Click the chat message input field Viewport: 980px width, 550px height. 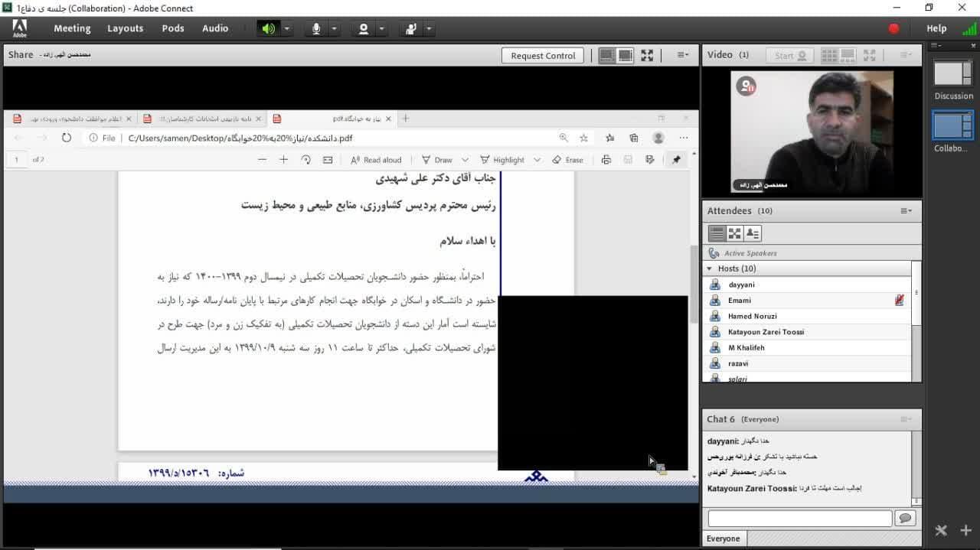[x=799, y=518]
